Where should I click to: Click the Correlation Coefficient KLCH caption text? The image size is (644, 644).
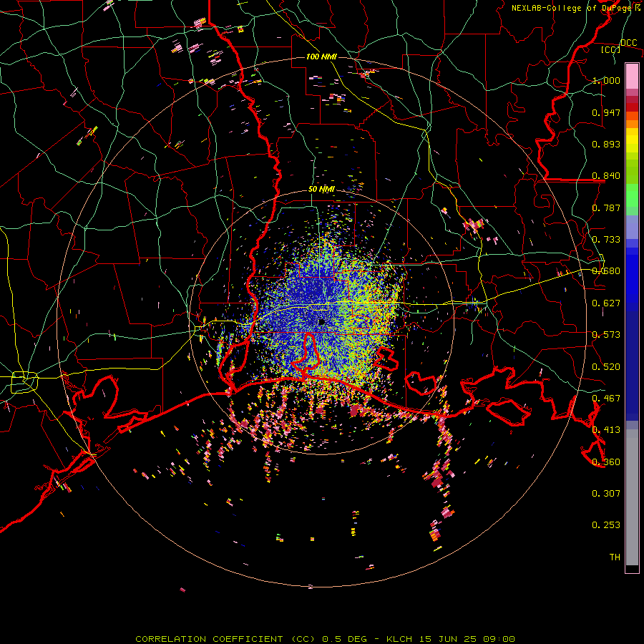coord(325,639)
